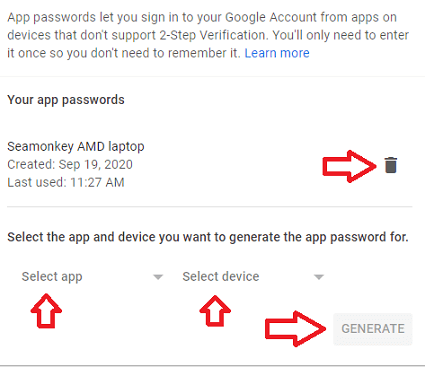Click the words App passwords starting the description
The image size is (425, 367).
pyautogui.click(x=52, y=17)
